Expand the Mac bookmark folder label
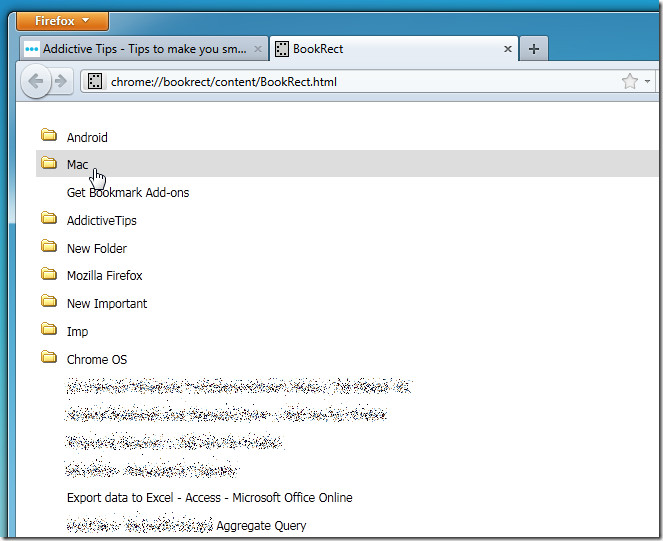Viewport: 663px width, 541px height. (x=77, y=164)
